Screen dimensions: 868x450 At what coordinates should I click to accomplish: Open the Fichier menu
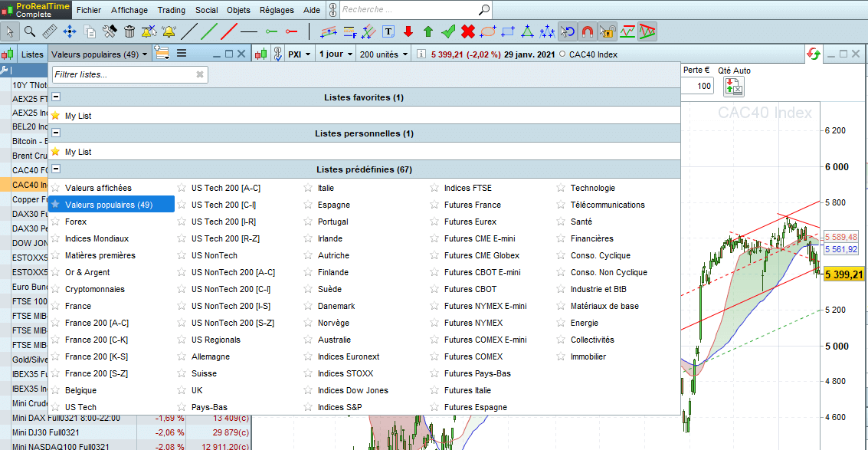point(89,10)
